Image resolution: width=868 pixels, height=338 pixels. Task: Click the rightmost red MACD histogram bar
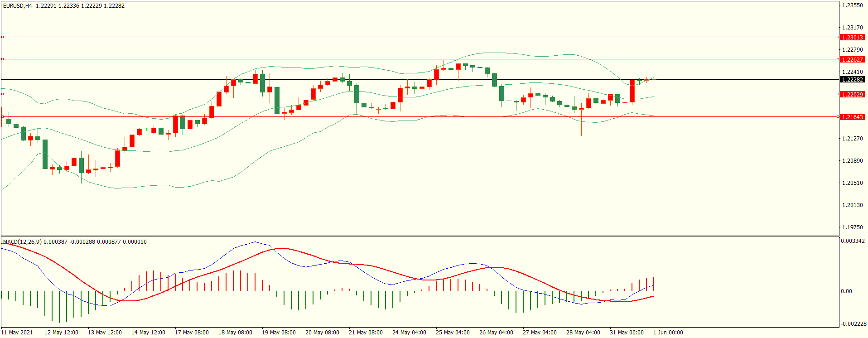click(654, 284)
